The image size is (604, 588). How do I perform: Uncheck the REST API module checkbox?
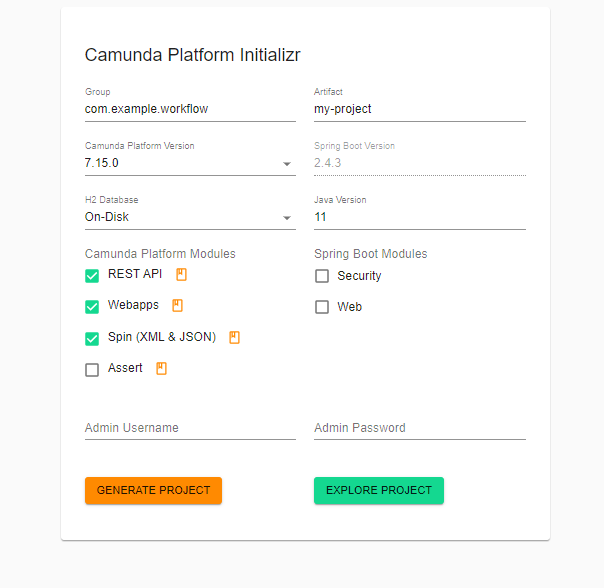coord(92,275)
